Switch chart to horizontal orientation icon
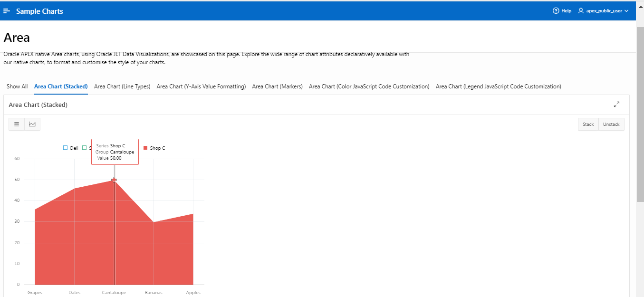The height and width of the screenshot is (297, 644). tap(17, 125)
